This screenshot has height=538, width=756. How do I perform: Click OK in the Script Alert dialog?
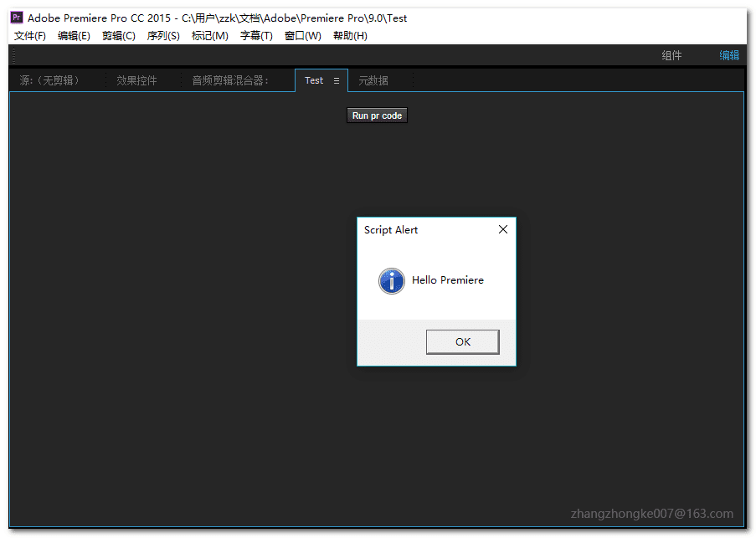coord(463,342)
